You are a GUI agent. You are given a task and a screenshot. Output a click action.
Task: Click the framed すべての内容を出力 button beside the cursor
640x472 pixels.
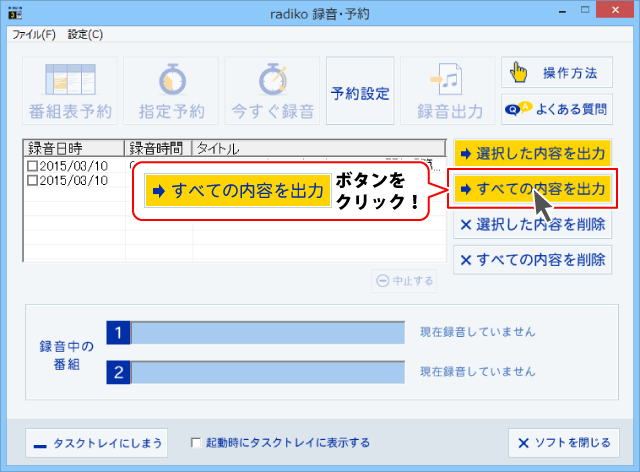532,189
